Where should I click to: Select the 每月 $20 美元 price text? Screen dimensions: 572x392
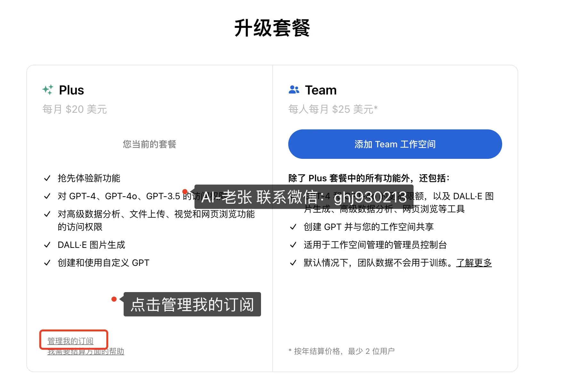pos(75,109)
